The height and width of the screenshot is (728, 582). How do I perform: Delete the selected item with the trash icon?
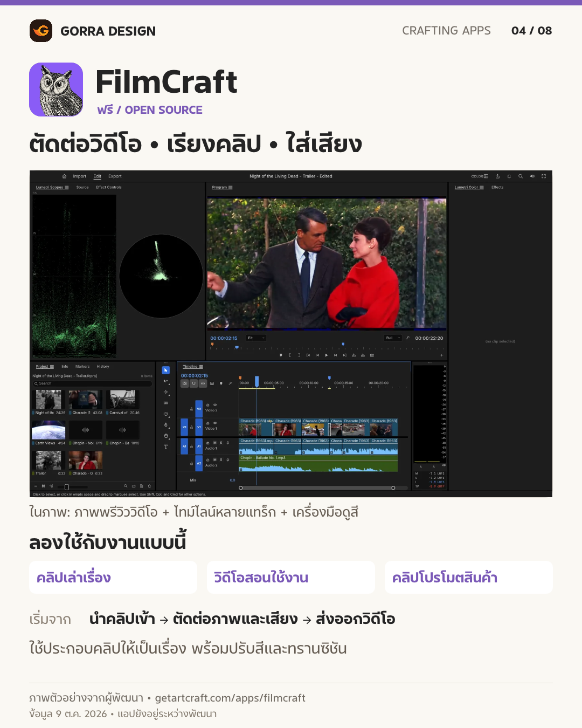tap(149, 486)
